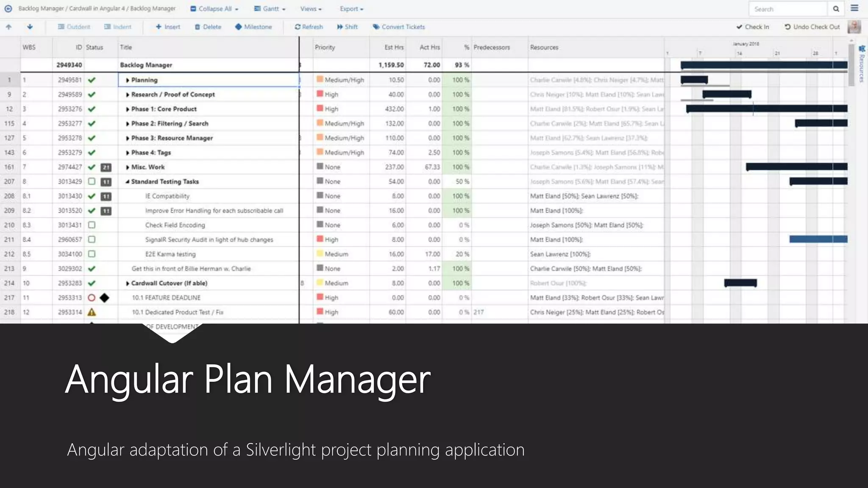Click the black diamond milestone icon on row 11
This screenshot has height=488, width=868.
click(105, 297)
